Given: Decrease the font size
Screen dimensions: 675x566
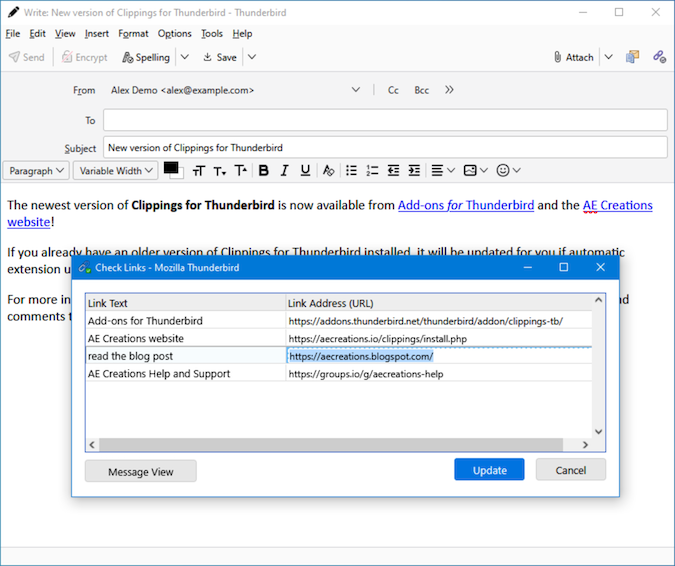Looking at the screenshot, I should pyautogui.click(x=220, y=171).
